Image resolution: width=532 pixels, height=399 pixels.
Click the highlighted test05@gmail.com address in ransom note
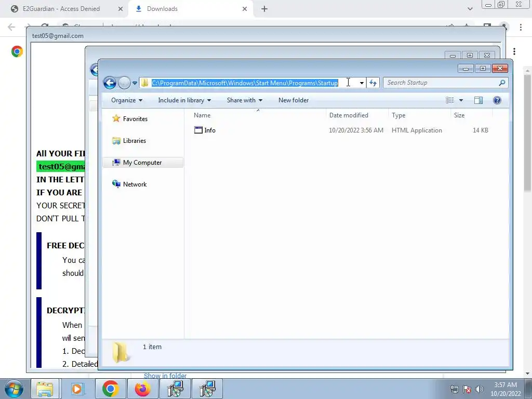pos(61,167)
